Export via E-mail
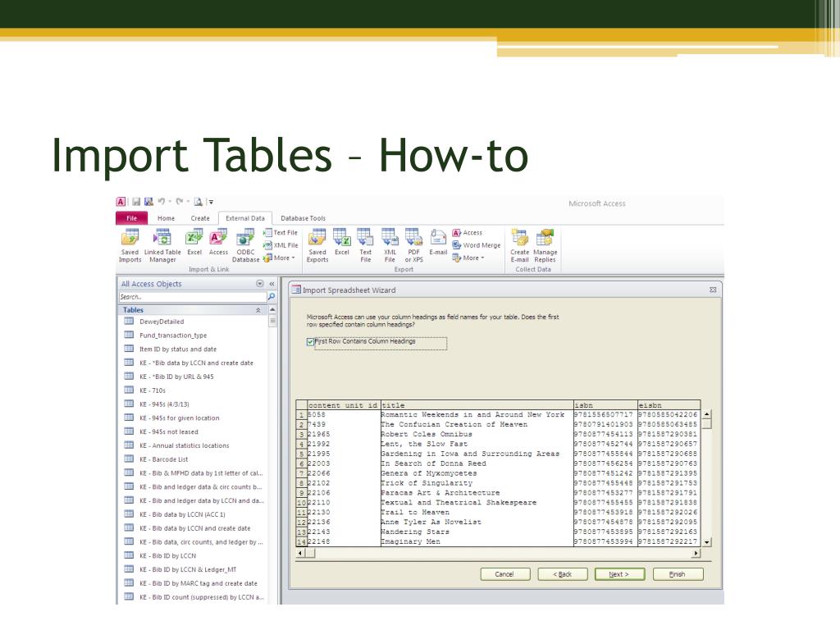The height and width of the screenshot is (630, 840). [438, 242]
